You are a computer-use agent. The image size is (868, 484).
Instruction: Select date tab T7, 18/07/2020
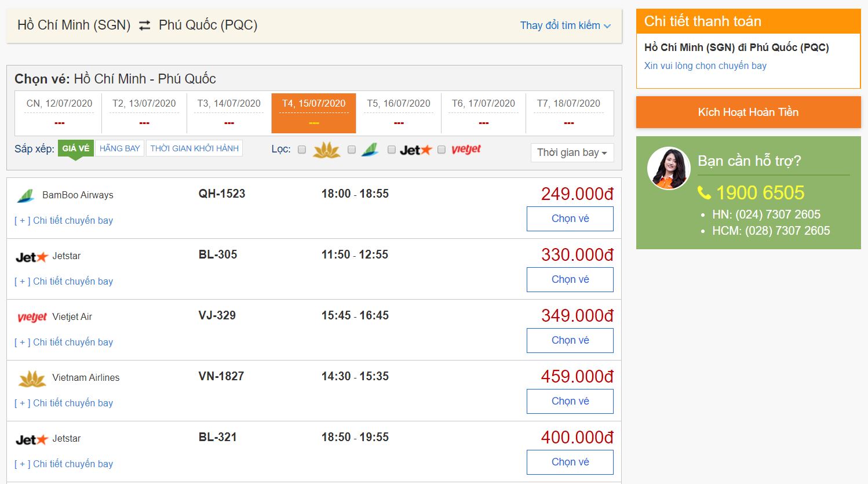click(568, 112)
